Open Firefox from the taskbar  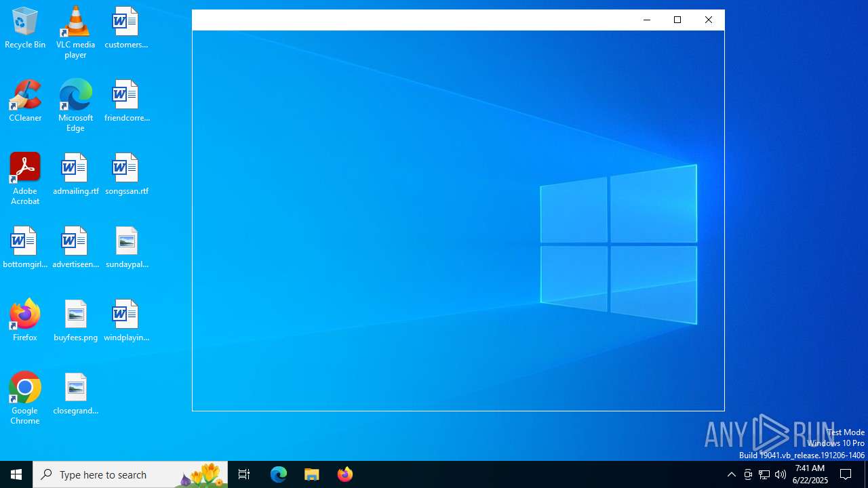tap(345, 474)
